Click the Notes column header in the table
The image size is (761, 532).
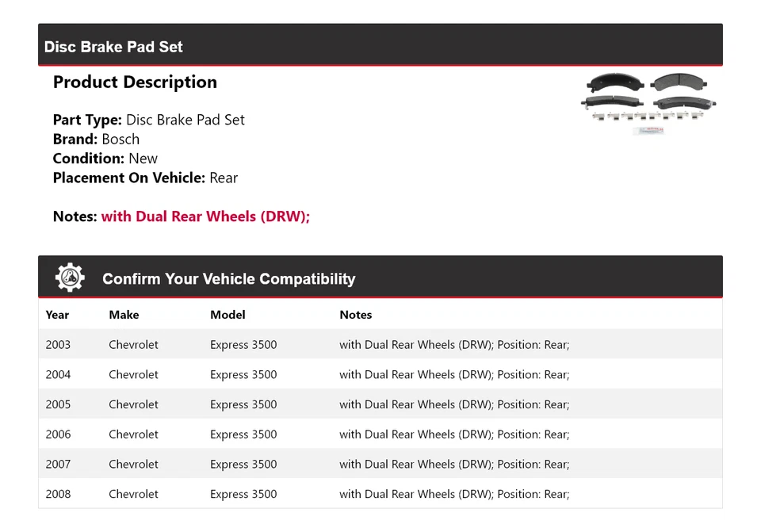click(x=356, y=315)
